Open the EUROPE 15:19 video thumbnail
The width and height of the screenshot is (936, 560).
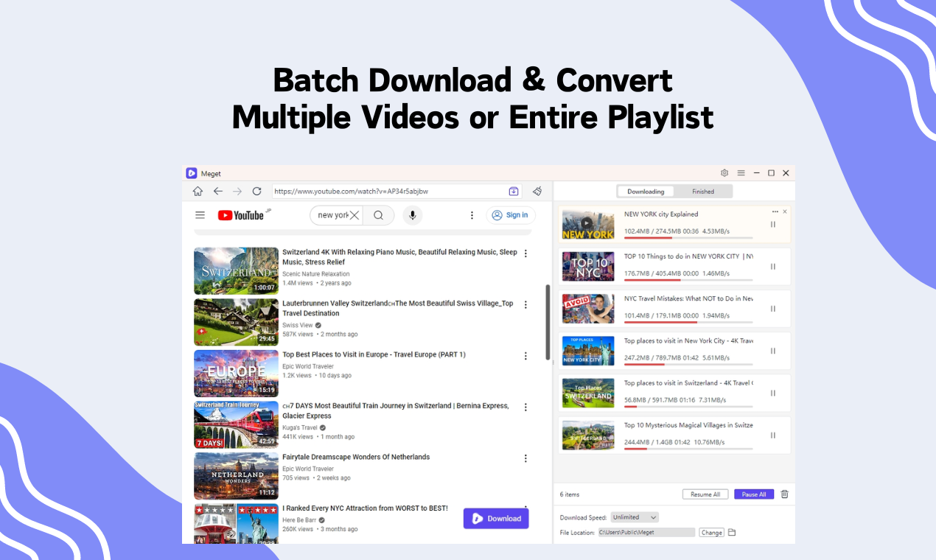[236, 374]
